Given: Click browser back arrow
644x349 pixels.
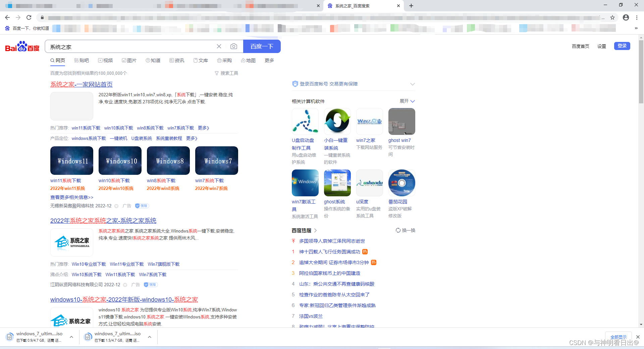Looking at the screenshot, I should [7, 17].
